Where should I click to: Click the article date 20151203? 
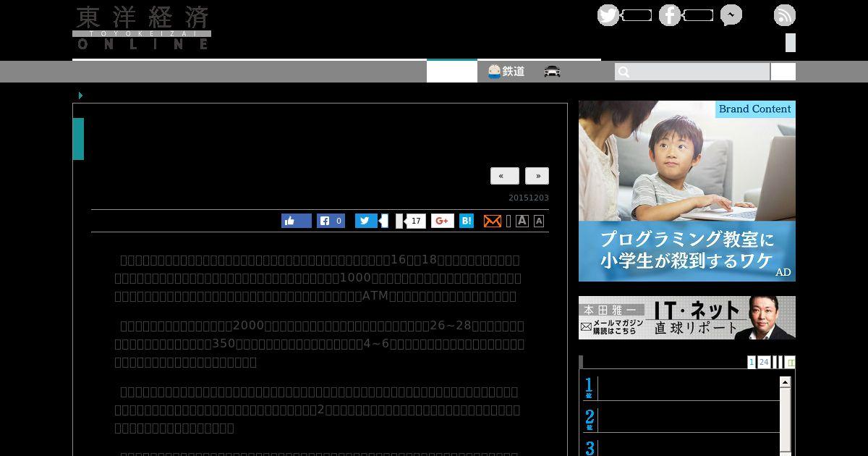point(529,198)
